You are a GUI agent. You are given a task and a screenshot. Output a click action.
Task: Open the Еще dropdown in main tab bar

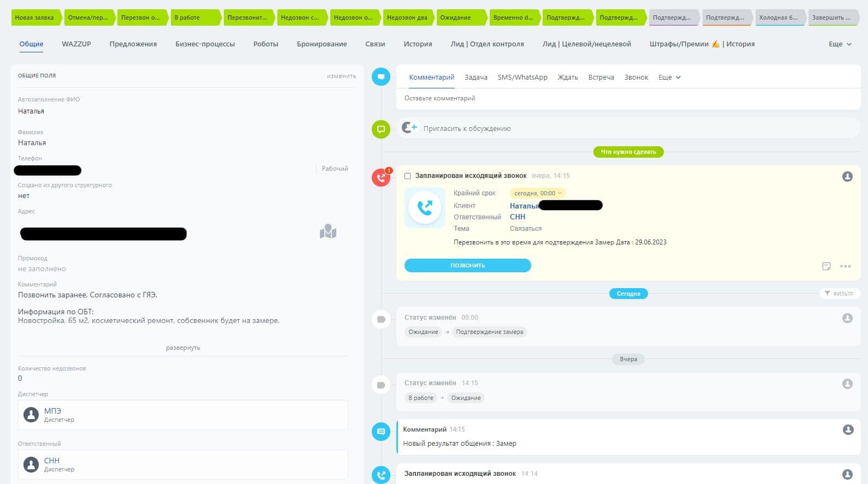click(x=840, y=44)
